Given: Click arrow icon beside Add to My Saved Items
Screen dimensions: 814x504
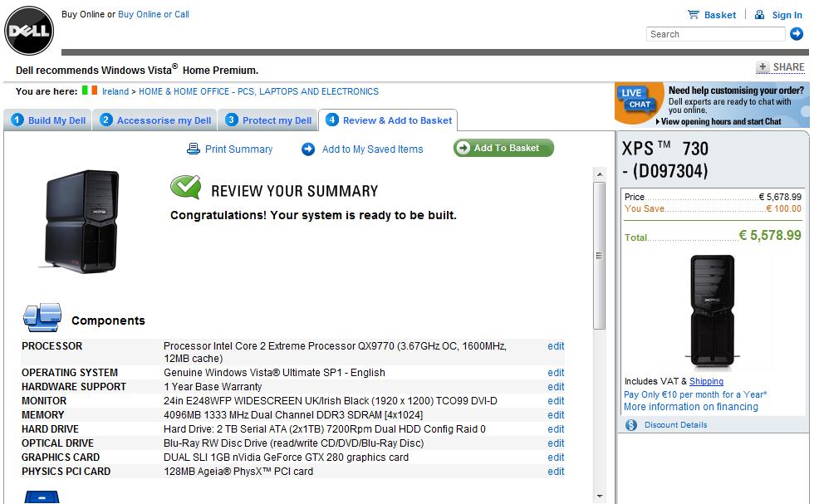Looking at the screenshot, I should pyautogui.click(x=308, y=149).
